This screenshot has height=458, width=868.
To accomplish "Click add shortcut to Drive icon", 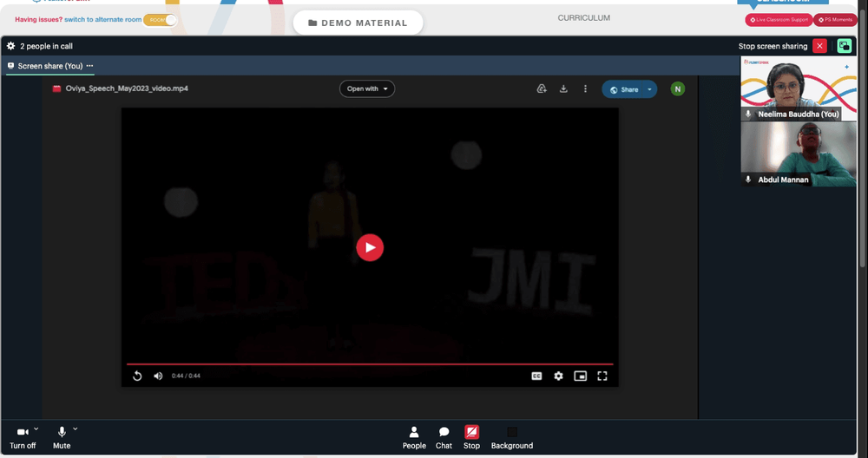I will point(542,88).
